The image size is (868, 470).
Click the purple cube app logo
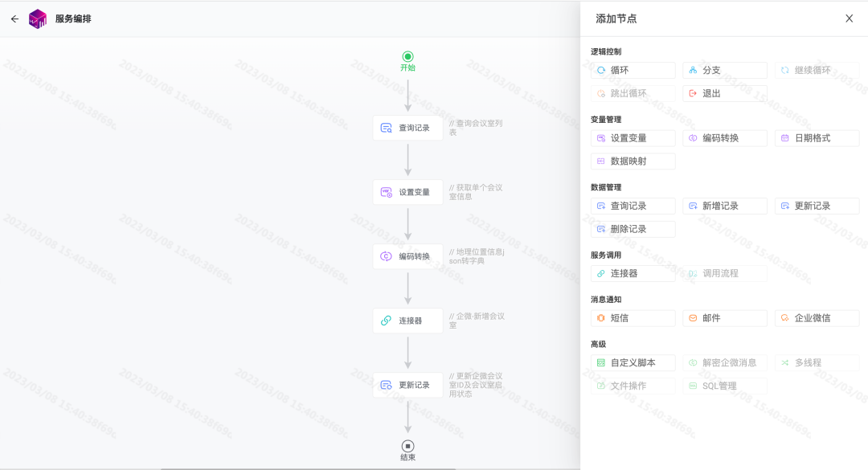[x=38, y=18]
